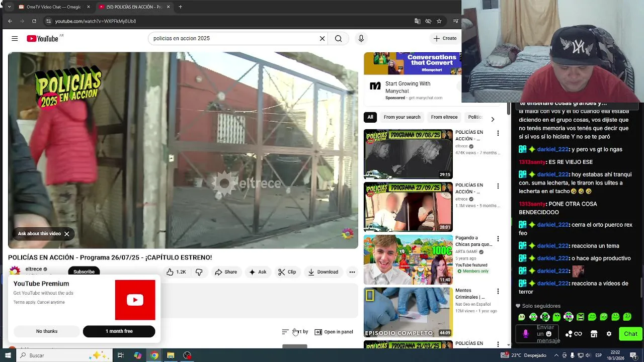Open more actions menu under the video
This screenshot has height=362, width=644.
coord(352,272)
